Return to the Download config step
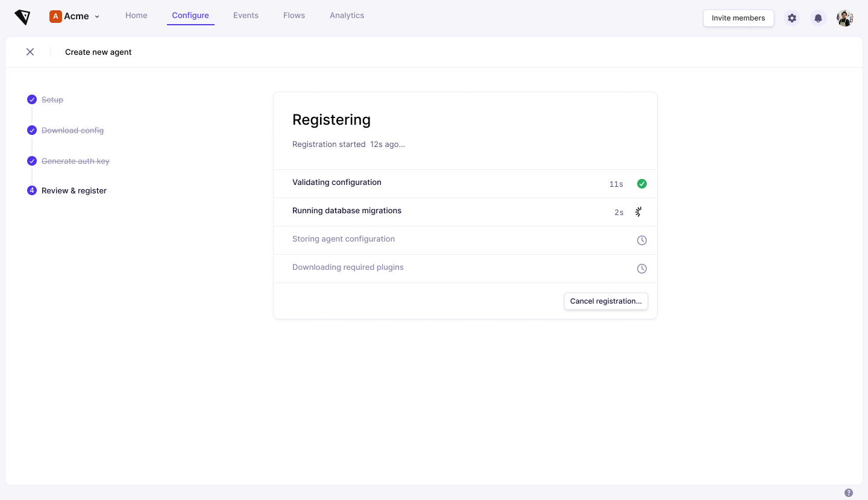Viewport: 868px width, 500px height. tap(72, 130)
